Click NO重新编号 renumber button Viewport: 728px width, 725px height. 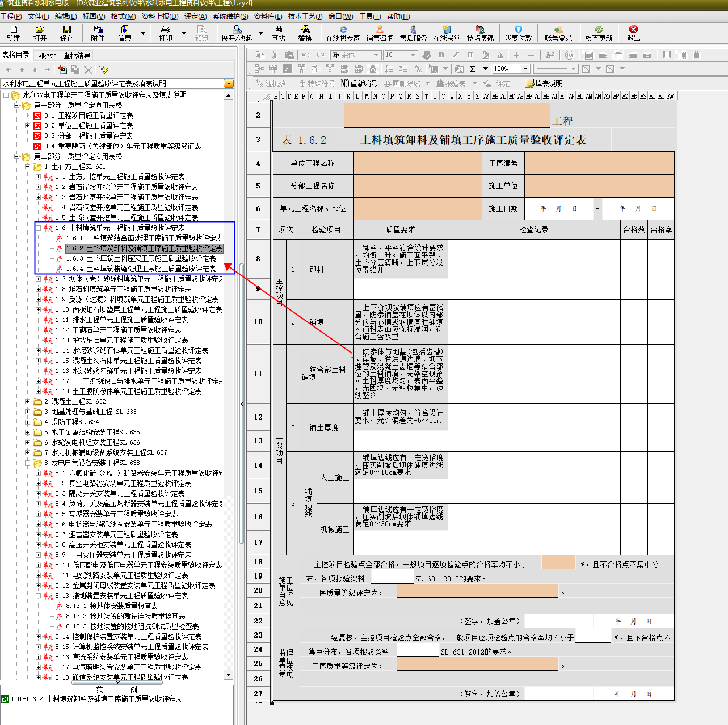[359, 83]
